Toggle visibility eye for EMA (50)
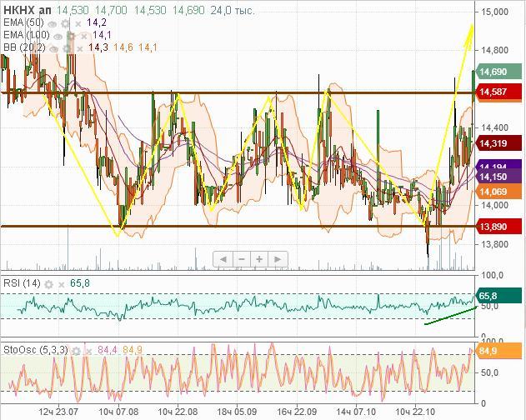 [x=53, y=22]
